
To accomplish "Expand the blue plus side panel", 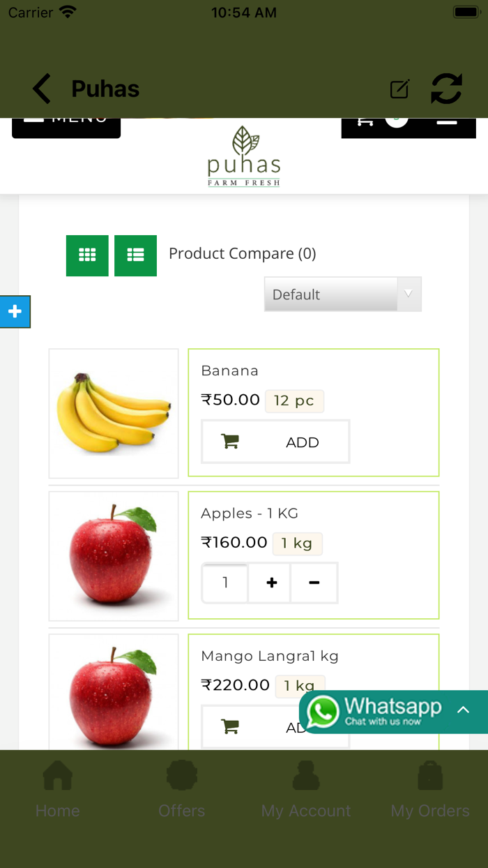I will 15,311.
